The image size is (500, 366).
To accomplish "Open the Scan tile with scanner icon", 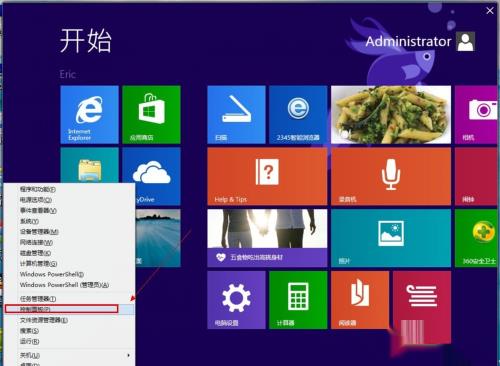I will [x=236, y=115].
